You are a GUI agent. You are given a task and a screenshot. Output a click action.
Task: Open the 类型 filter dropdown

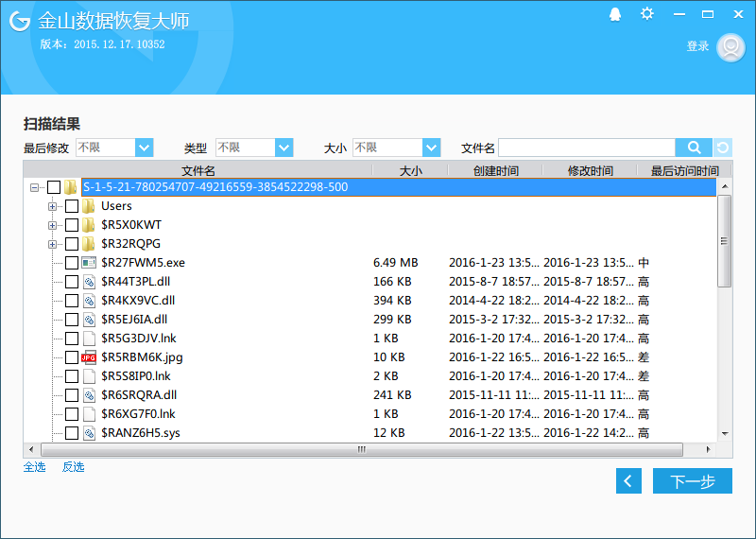[x=283, y=148]
